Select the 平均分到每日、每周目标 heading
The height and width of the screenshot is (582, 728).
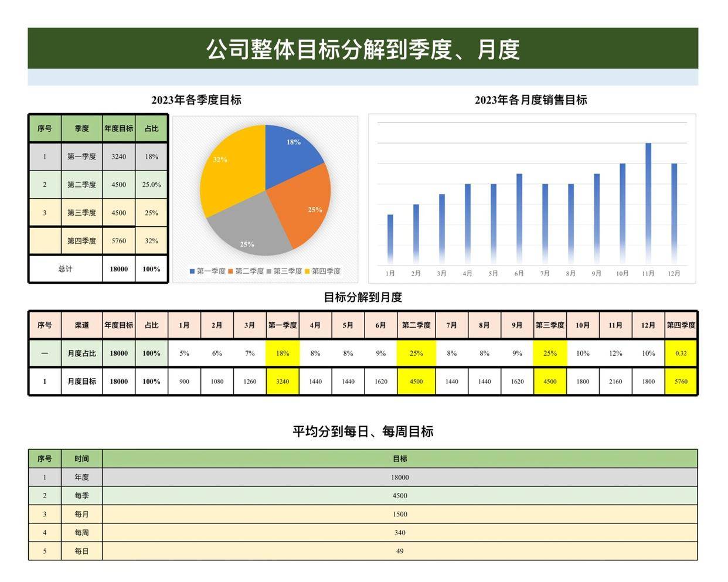pos(363,432)
